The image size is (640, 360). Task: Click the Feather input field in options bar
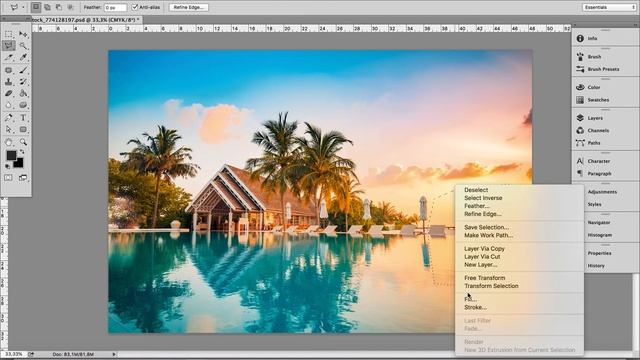[x=116, y=7]
